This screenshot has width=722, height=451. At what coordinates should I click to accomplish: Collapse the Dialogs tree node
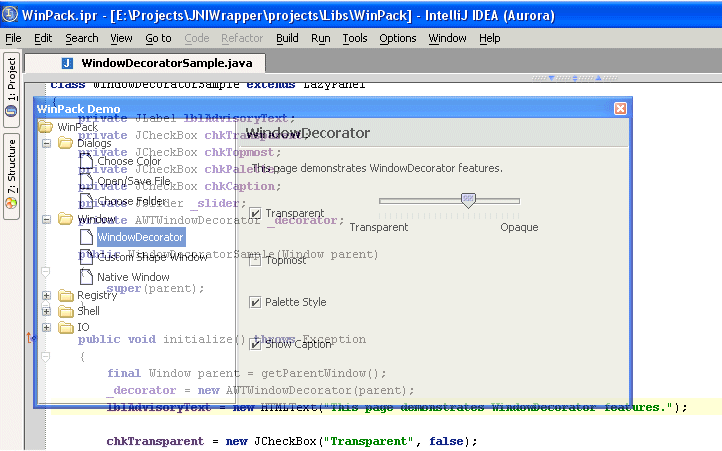coord(46,143)
